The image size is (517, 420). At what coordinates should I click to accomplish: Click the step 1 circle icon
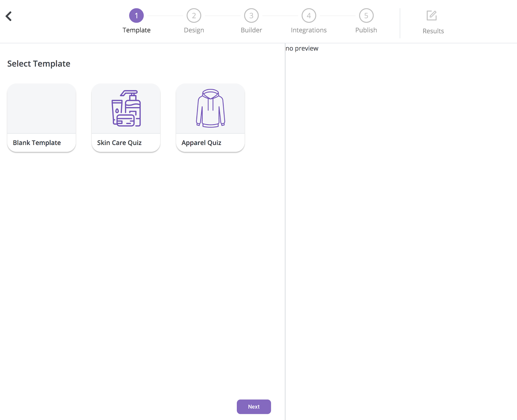point(136,15)
